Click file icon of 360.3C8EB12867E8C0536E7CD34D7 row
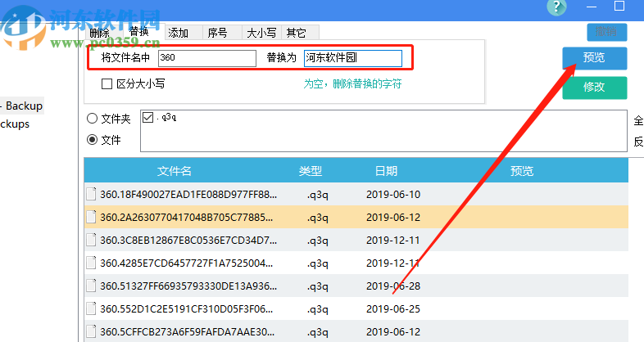This screenshot has width=644, height=342. 91,240
